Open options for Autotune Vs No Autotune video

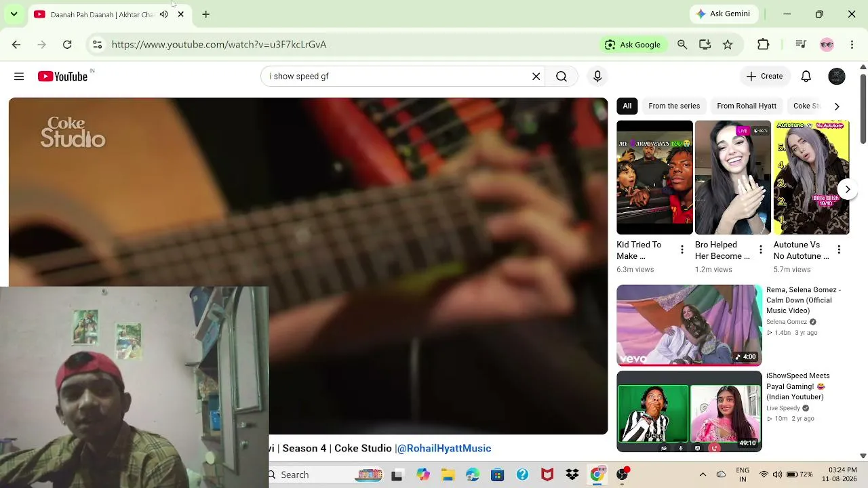[x=839, y=250]
